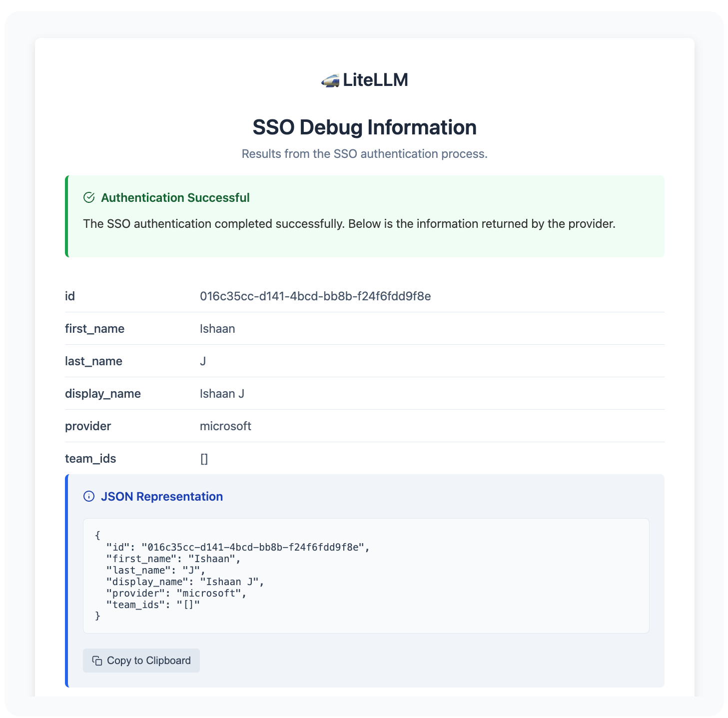Click the team_ids empty array value
Screen dimensions: 728x718
pyautogui.click(x=204, y=458)
